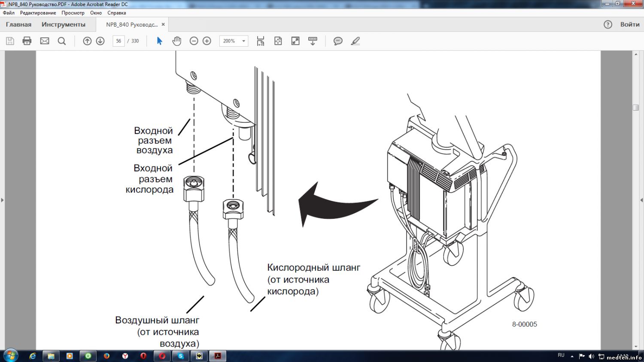
Task: Switch to the arrow selection tool
Action: point(159,41)
